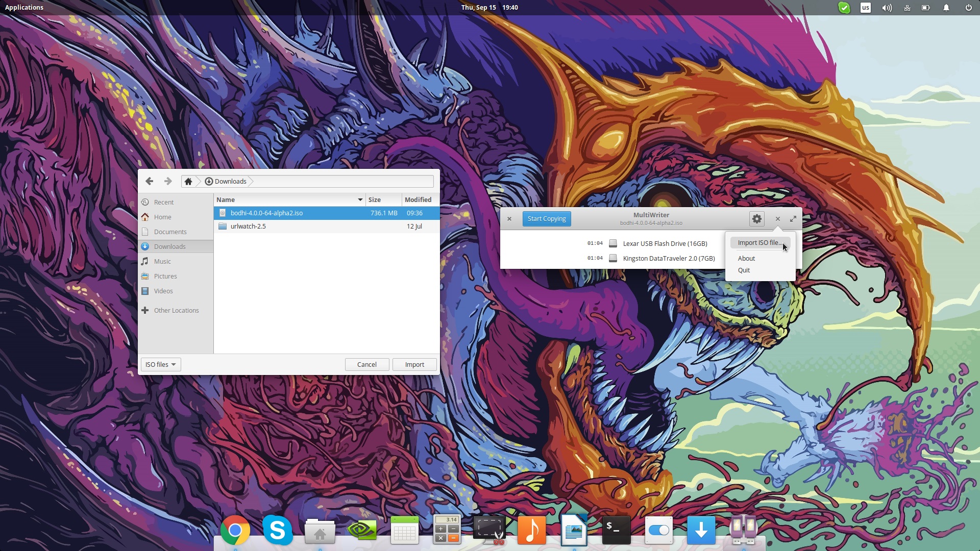
Task: Open MultiWriter USB icon in dock
Action: coord(743,531)
